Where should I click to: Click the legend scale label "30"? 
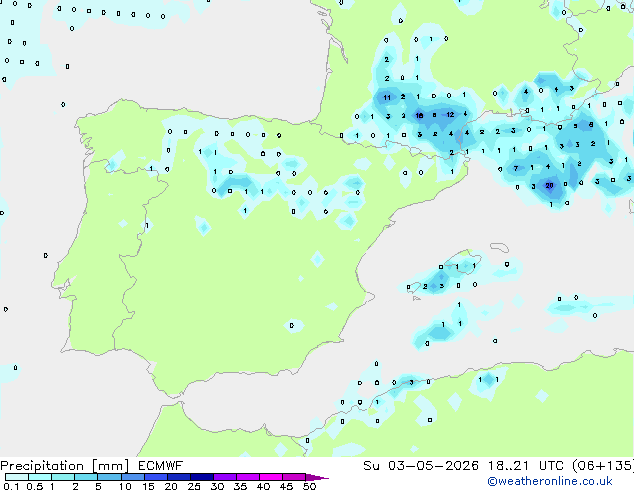(x=217, y=486)
